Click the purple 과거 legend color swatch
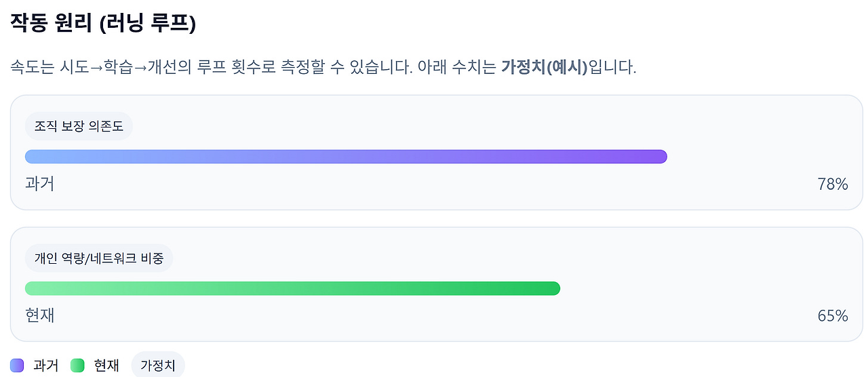868x377 pixels. [x=18, y=365]
